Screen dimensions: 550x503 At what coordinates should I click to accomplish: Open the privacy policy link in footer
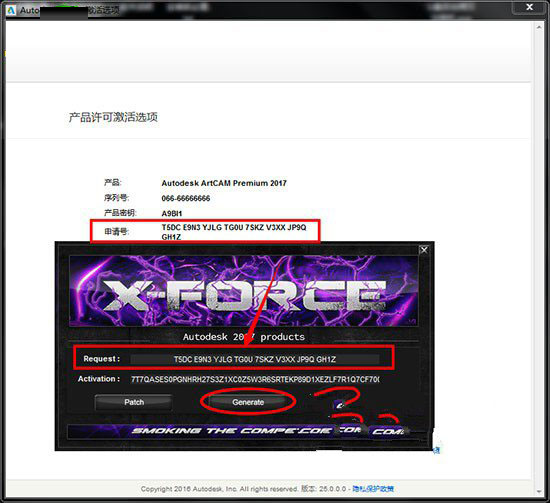[x=373, y=489]
